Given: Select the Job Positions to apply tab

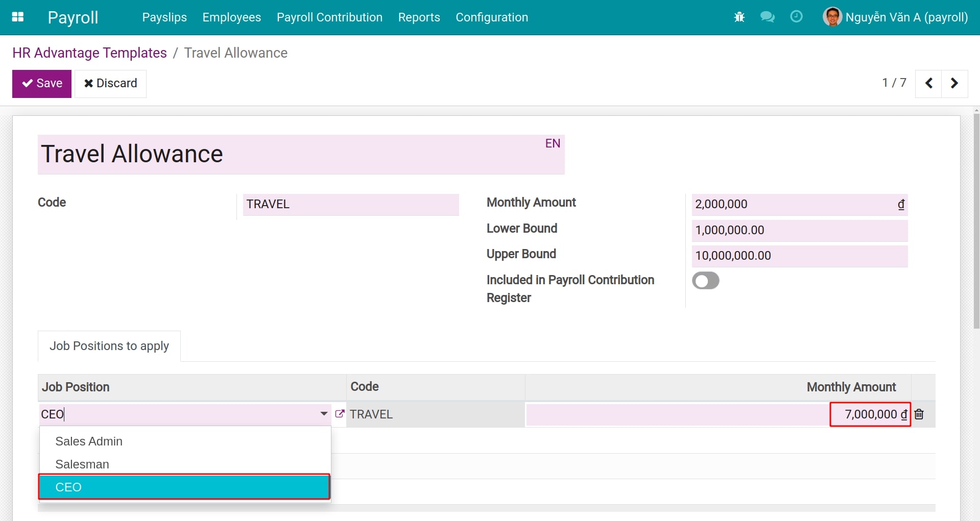Looking at the screenshot, I should (109, 346).
